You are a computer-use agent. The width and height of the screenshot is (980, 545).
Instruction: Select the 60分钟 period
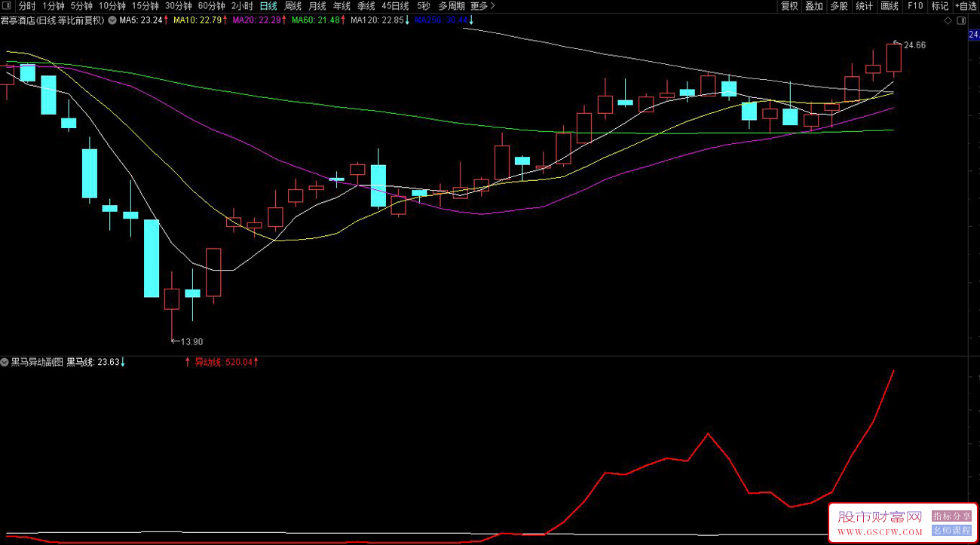[x=212, y=6]
